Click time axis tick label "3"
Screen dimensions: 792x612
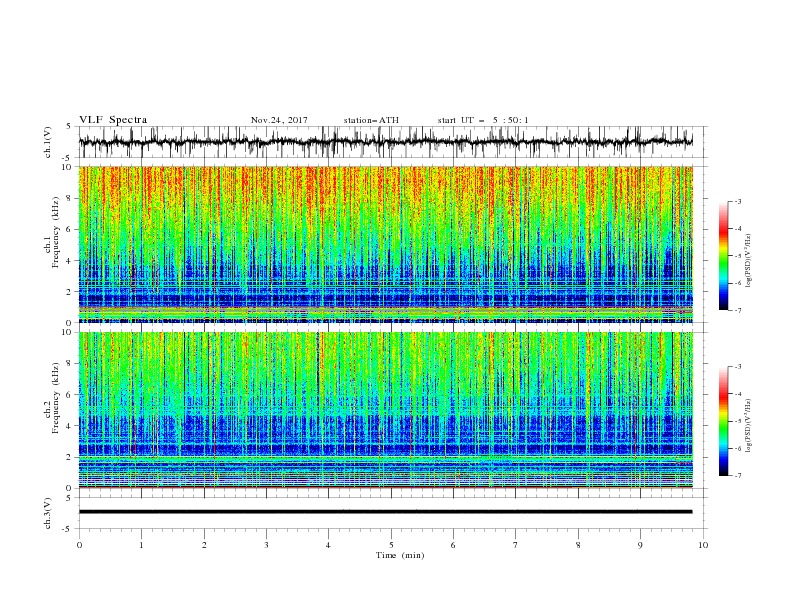pos(266,545)
